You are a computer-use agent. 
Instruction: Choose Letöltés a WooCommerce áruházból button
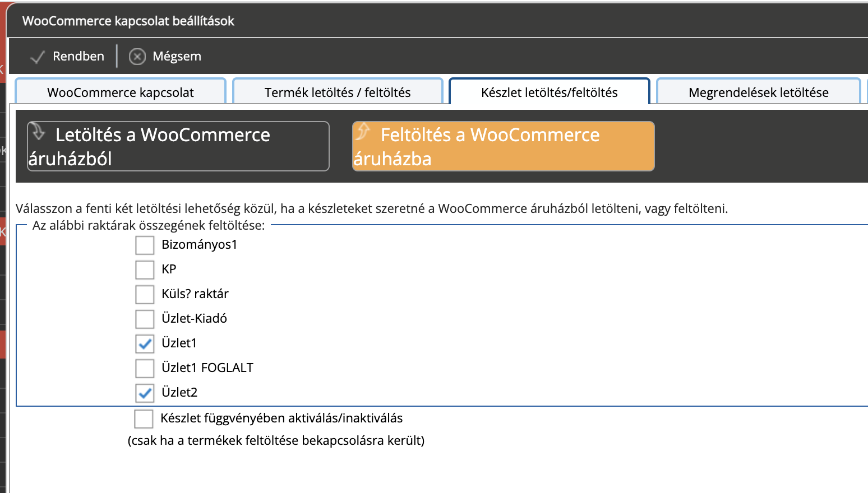tap(178, 146)
